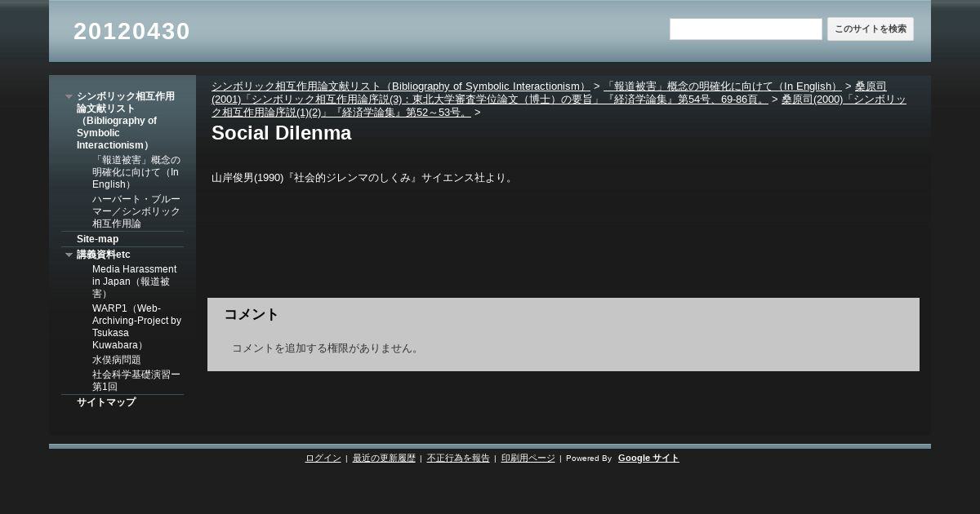Click the site search input field
The width and height of the screenshot is (980, 514).
coord(746,29)
